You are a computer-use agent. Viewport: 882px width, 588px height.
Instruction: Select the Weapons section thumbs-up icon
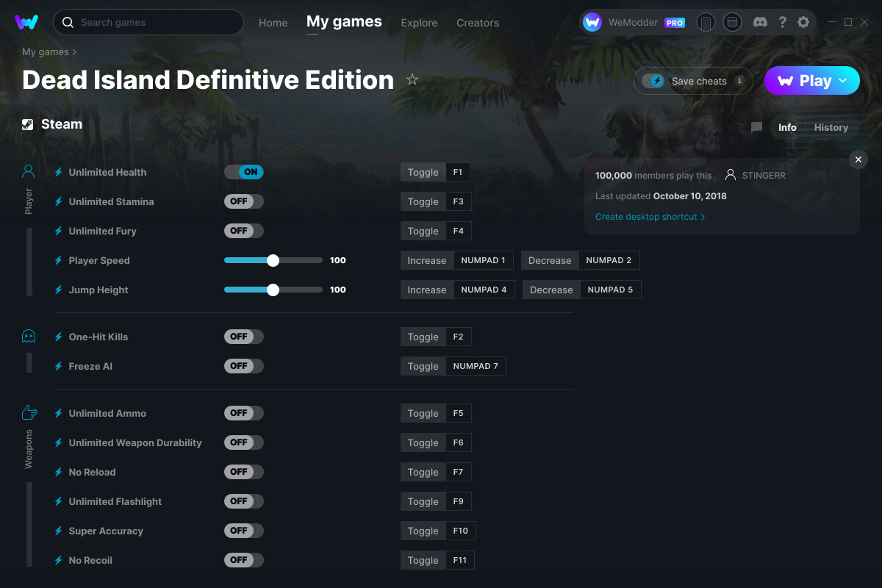(28, 413)
